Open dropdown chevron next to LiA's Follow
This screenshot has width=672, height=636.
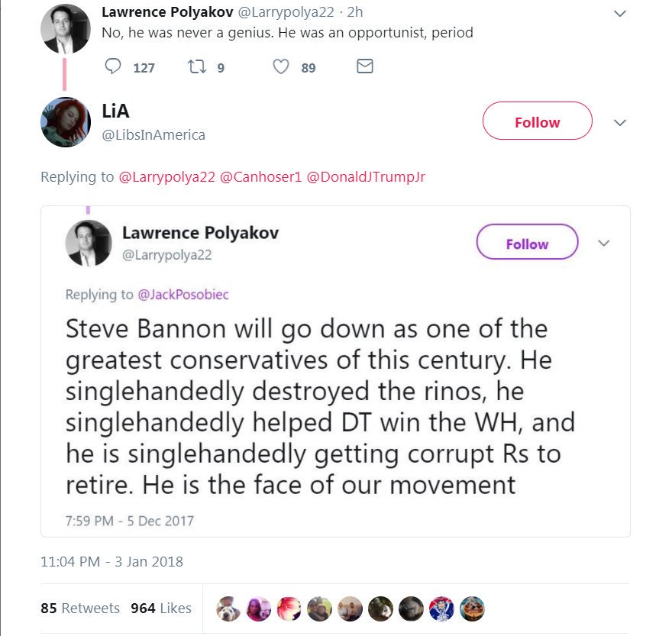click(620, 122)
